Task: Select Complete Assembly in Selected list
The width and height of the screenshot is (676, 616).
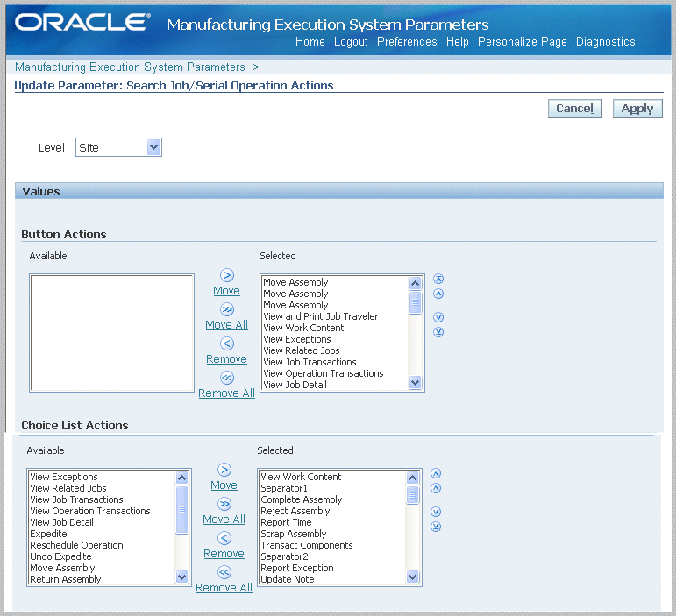Action: [301, 499]
